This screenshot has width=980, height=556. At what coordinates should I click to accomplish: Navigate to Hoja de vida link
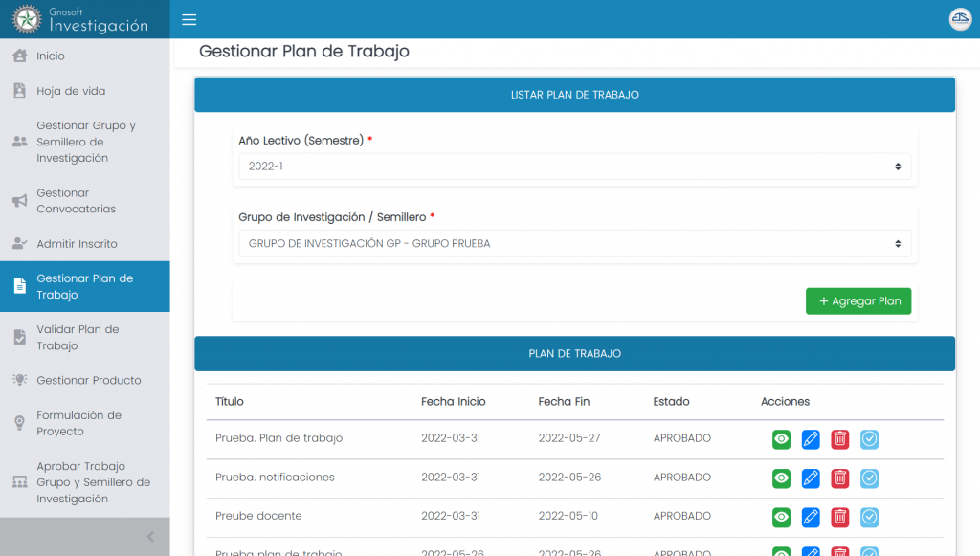(x=70, y=91)
